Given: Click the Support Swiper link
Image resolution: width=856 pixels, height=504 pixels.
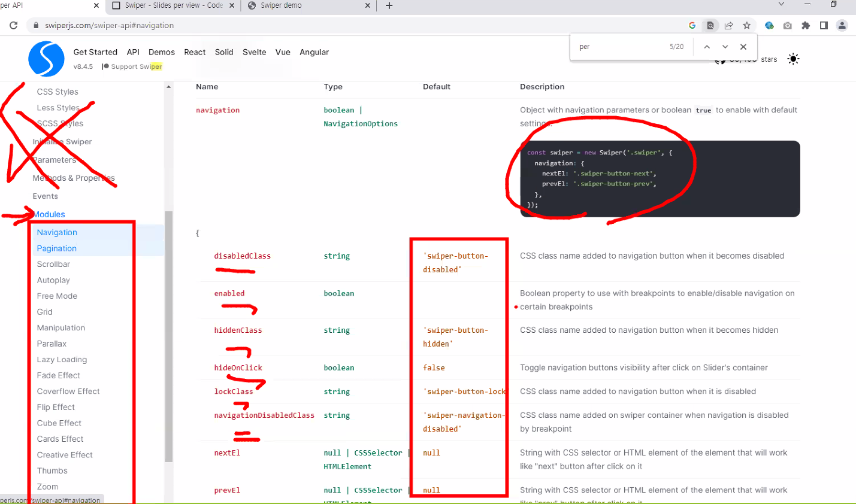Looking at the screenshot, I should [x=132, y=66].
